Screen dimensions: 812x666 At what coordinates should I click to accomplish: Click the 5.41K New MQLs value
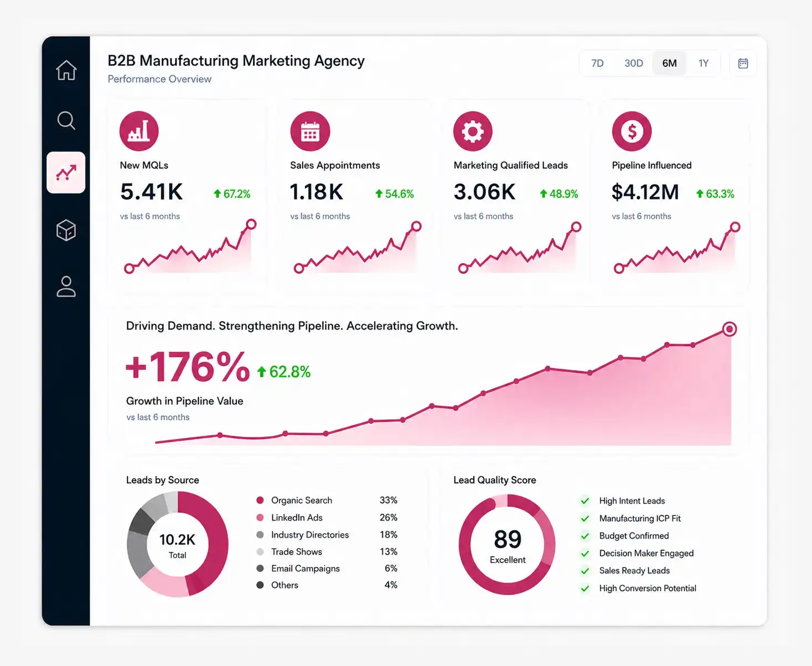(151, 192)
